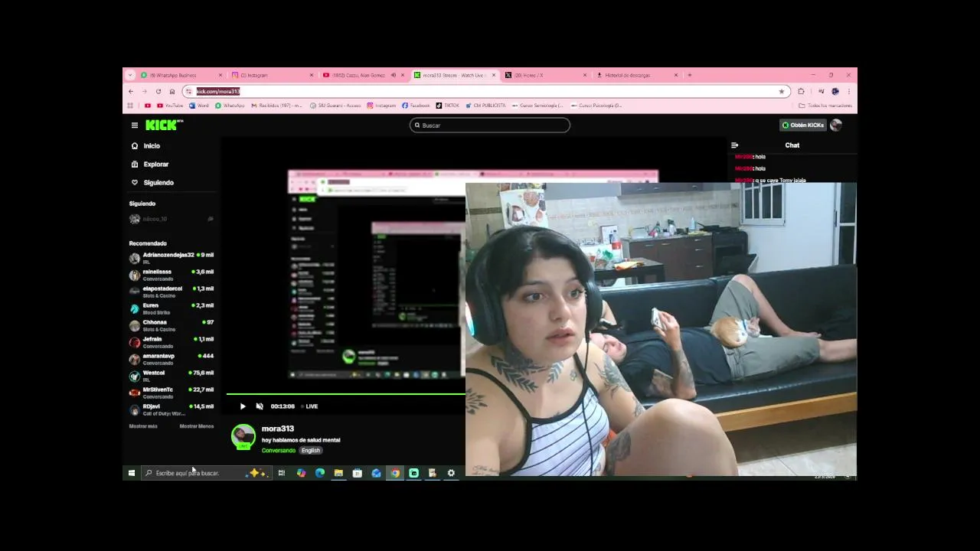Open Settings gear on the taskbar
This screenshot has width=980, height=551.
(451, 473)
